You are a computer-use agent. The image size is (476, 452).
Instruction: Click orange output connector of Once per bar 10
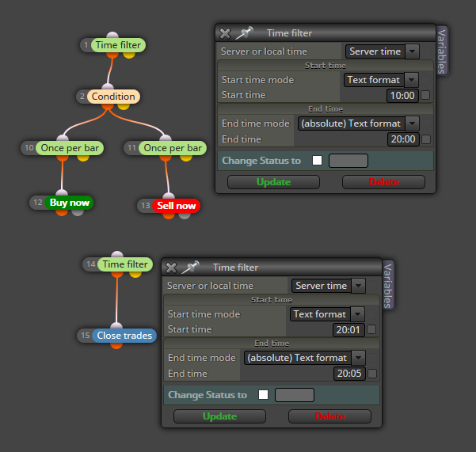(63, 158)
